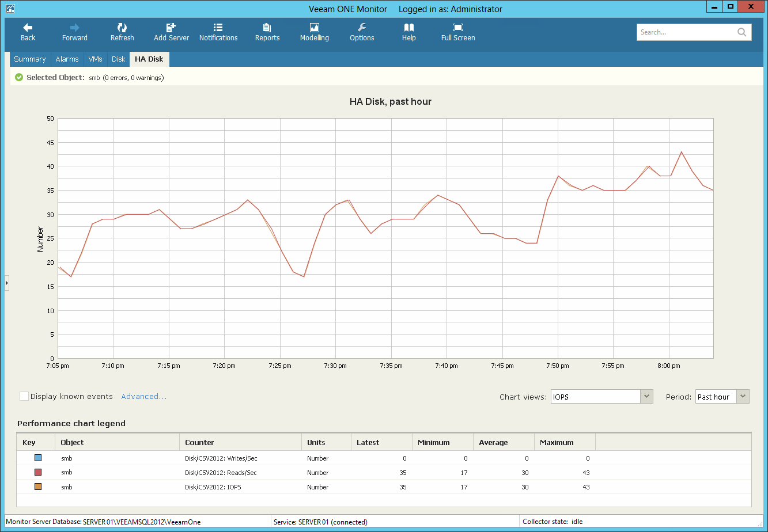Sort by the Average column header
This screenshot has height=532, width=768.
(504, 442)
